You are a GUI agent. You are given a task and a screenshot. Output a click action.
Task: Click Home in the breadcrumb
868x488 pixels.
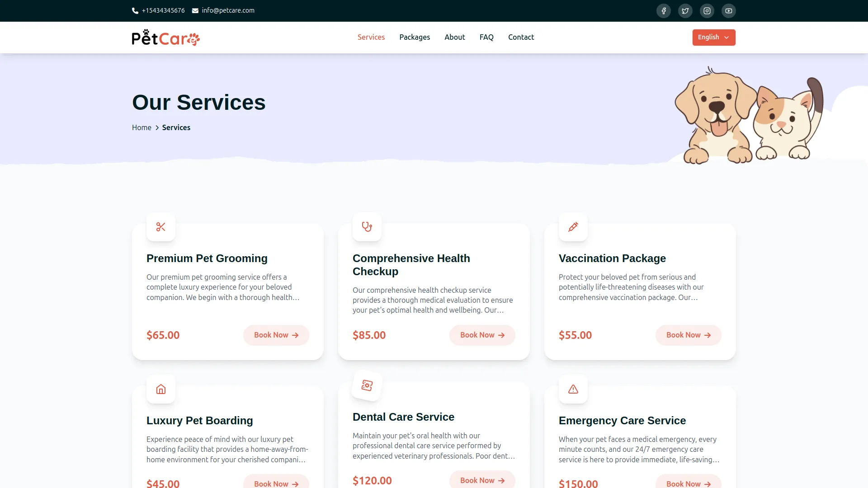click(142, 128)
